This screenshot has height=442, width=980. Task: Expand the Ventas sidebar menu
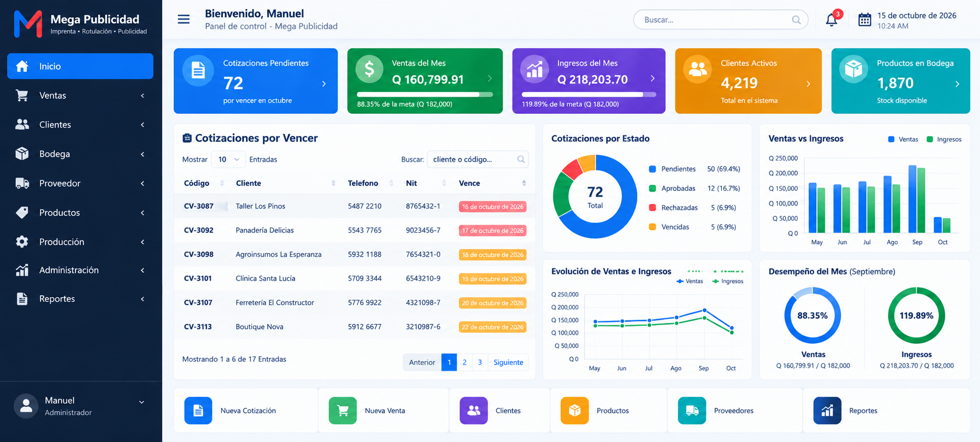80,96
